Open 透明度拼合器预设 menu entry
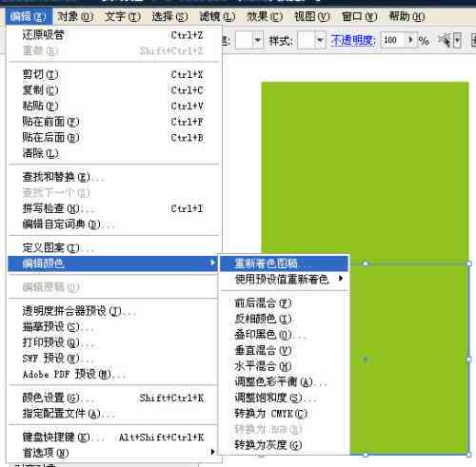This screenshot has width=476, height=467. click(113, 311)
